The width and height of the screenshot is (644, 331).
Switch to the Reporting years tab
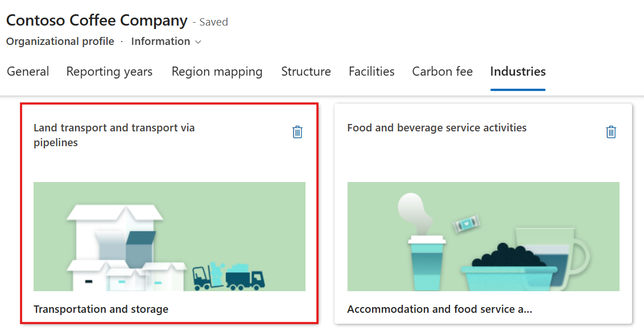(109, 72)
